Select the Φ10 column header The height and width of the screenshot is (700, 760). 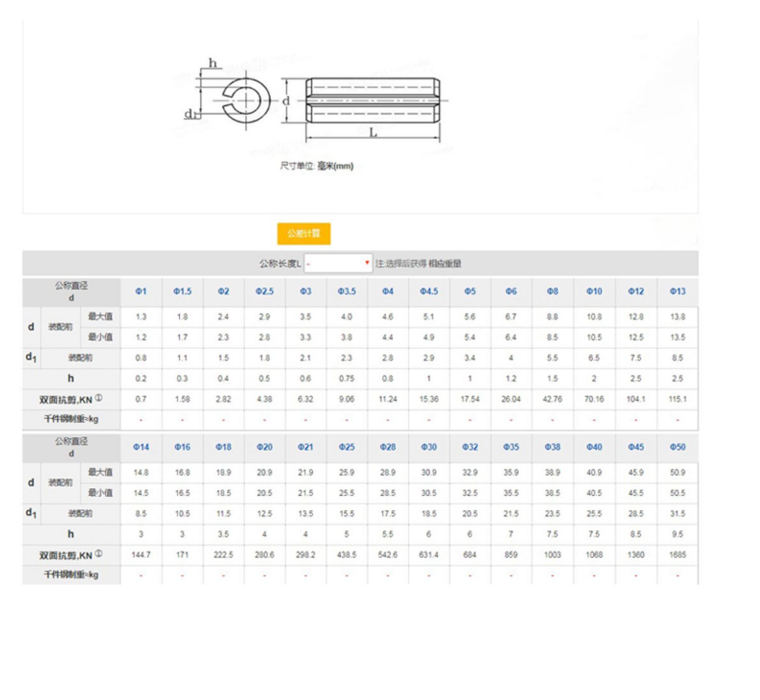[x=594, y=291]
